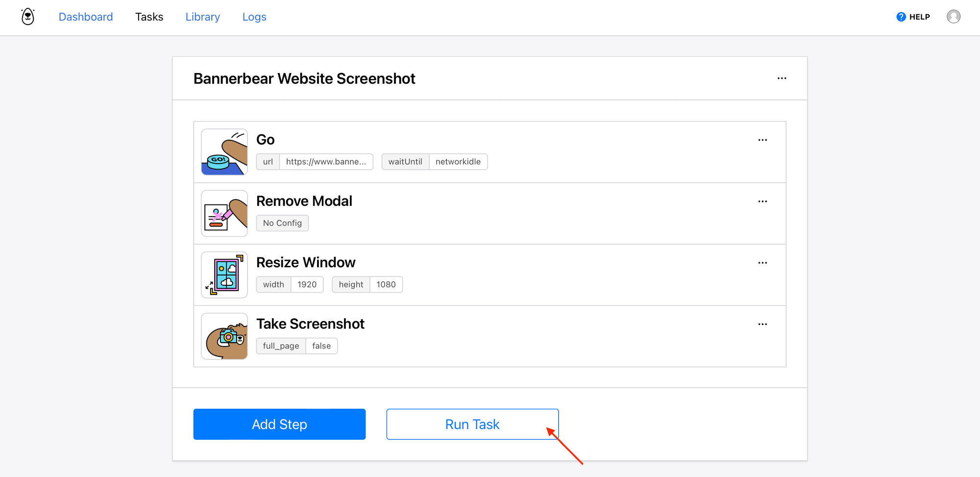
Task: Show the Take Screenshot step options
Action: [762, 324]
